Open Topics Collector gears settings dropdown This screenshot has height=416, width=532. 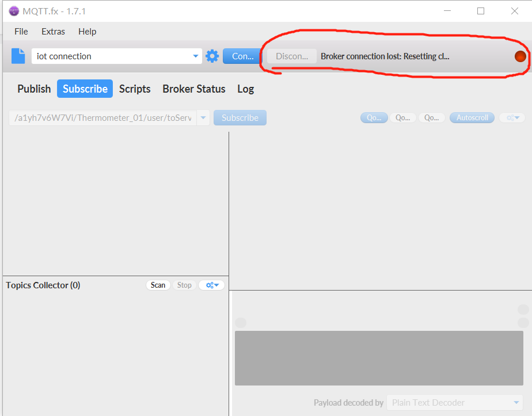click(x=211, y=285)
